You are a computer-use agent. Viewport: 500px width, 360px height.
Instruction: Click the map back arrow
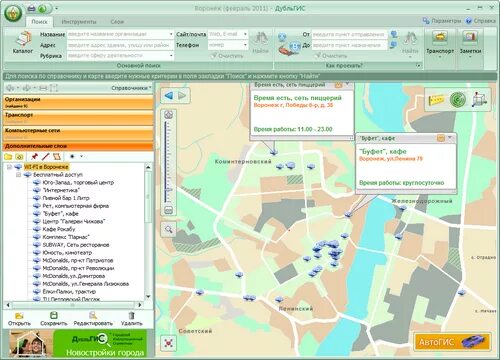coord(169,96)
